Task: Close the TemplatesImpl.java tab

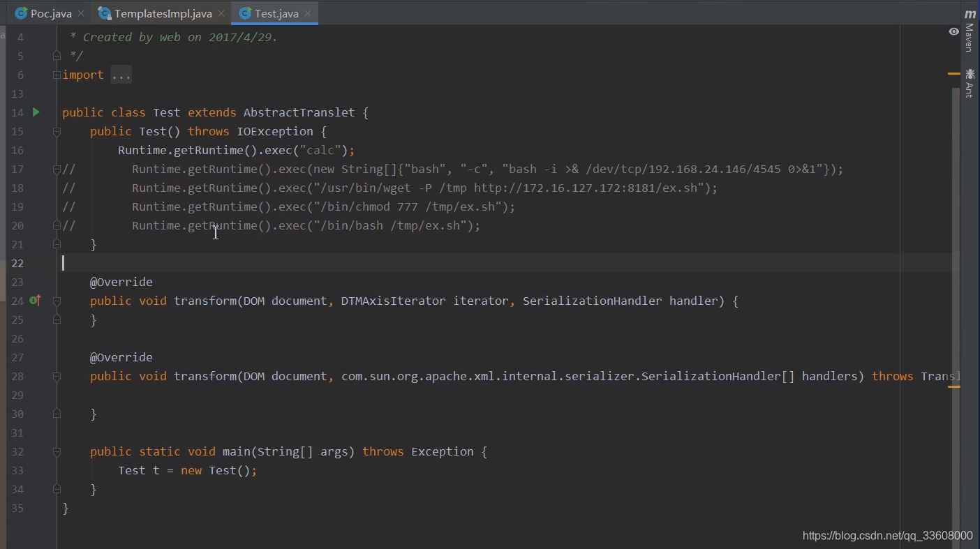Action: (222, 13)
